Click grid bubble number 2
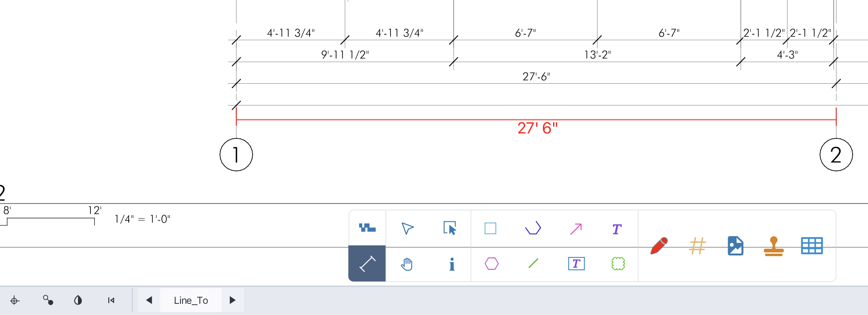The image size is (868, 315). (836, 155)
